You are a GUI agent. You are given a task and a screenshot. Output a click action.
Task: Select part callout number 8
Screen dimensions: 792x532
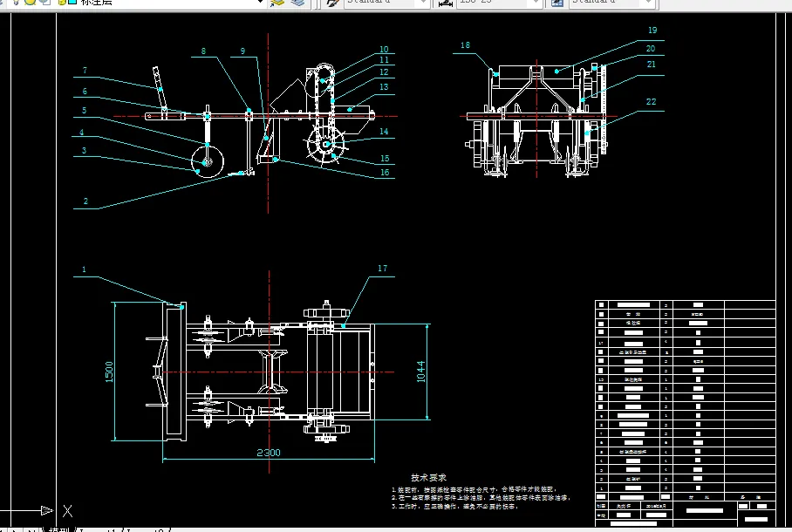pyautogui.click(x=203, y=51)
